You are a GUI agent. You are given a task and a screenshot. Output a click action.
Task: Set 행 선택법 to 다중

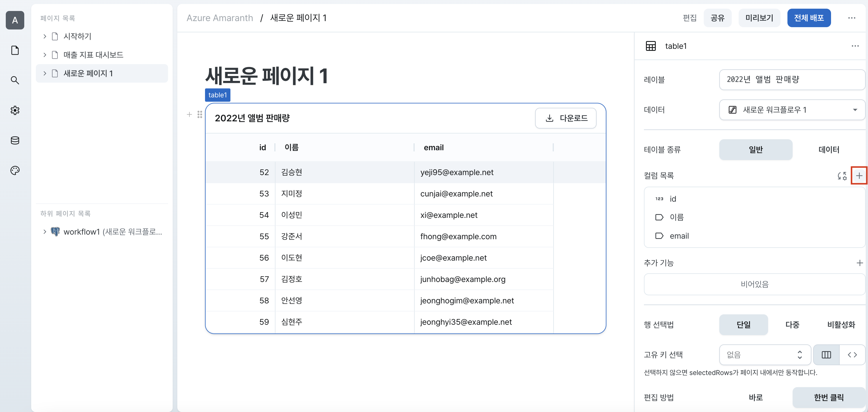click(x=792, y=325)
